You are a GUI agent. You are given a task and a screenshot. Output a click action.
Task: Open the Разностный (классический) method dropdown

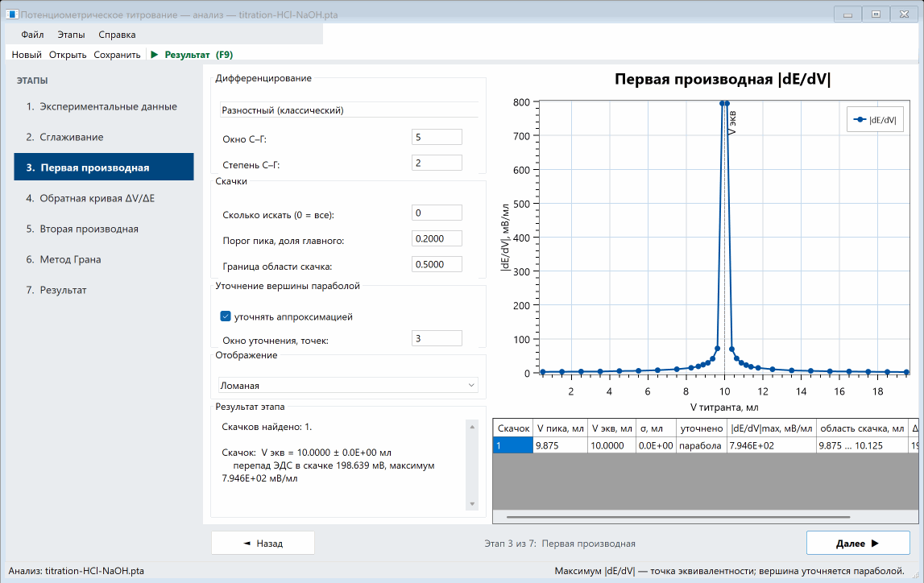[x=348, y=110]
